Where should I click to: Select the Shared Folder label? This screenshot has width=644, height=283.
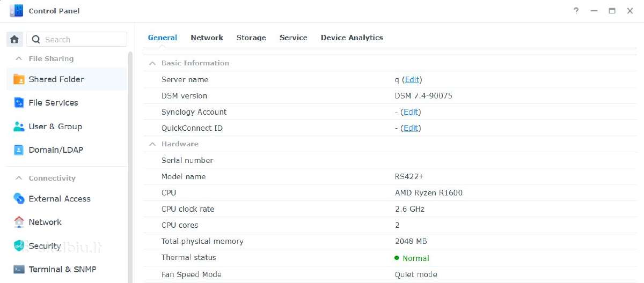(56, 79)
